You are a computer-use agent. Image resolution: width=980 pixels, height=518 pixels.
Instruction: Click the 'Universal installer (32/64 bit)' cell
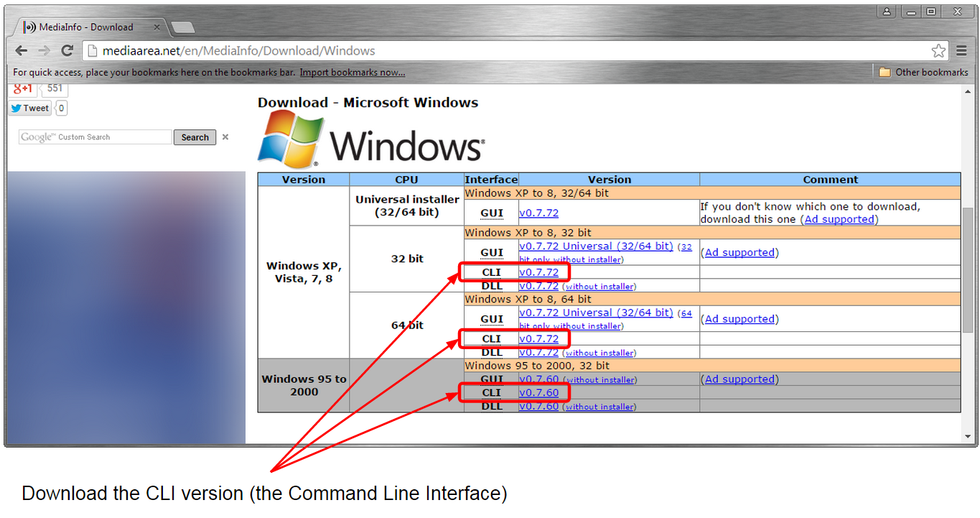pos(407,205)
